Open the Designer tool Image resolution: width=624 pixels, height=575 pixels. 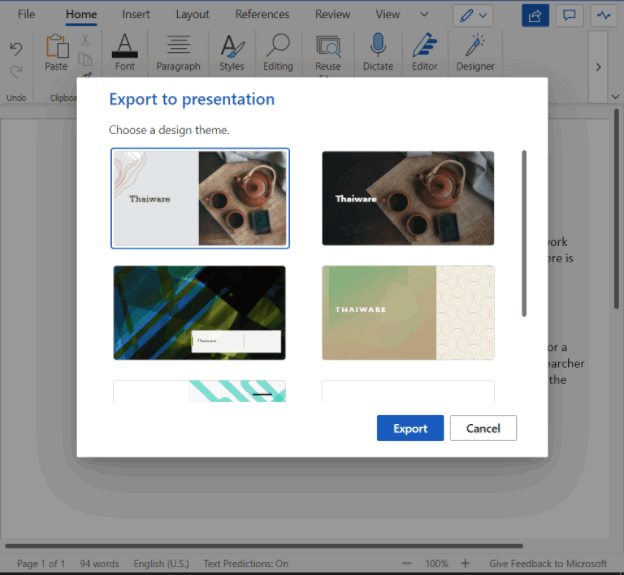(x=475, y=53)
